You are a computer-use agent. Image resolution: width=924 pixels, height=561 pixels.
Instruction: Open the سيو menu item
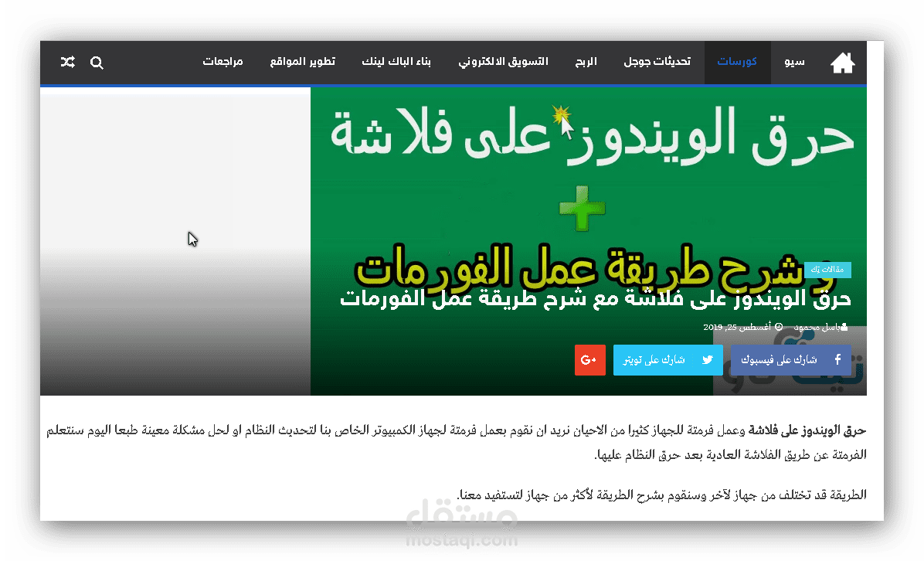[794, 62]
